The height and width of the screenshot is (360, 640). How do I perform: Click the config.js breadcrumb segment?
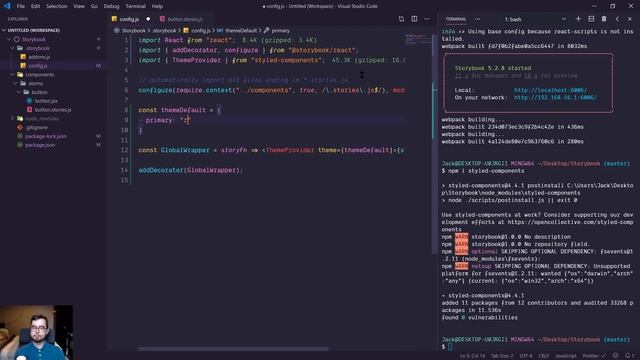[200, 31]
